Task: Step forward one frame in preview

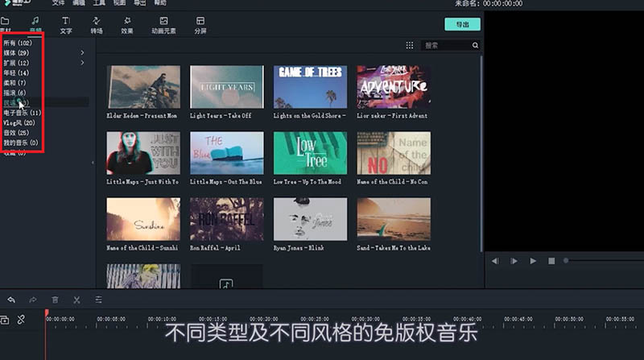Action: click(514, 261)
